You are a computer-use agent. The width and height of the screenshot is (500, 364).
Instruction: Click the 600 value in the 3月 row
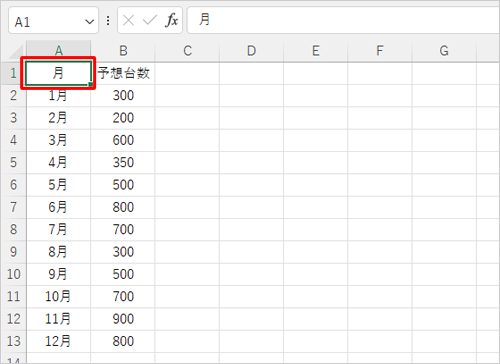[x=123, y=140]
